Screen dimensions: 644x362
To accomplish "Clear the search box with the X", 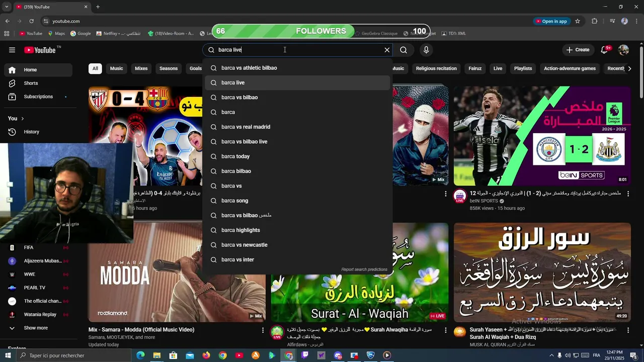I will click(x=387, y=50).
